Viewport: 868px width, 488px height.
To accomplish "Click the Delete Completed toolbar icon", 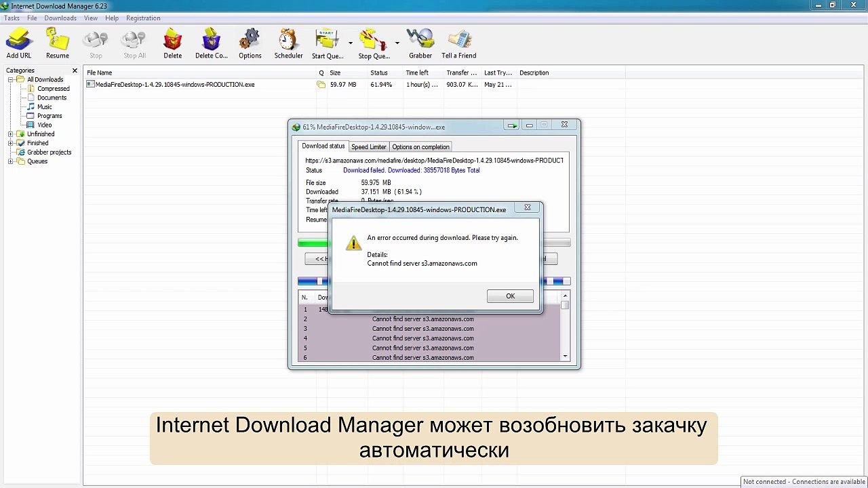I will 212,39.
